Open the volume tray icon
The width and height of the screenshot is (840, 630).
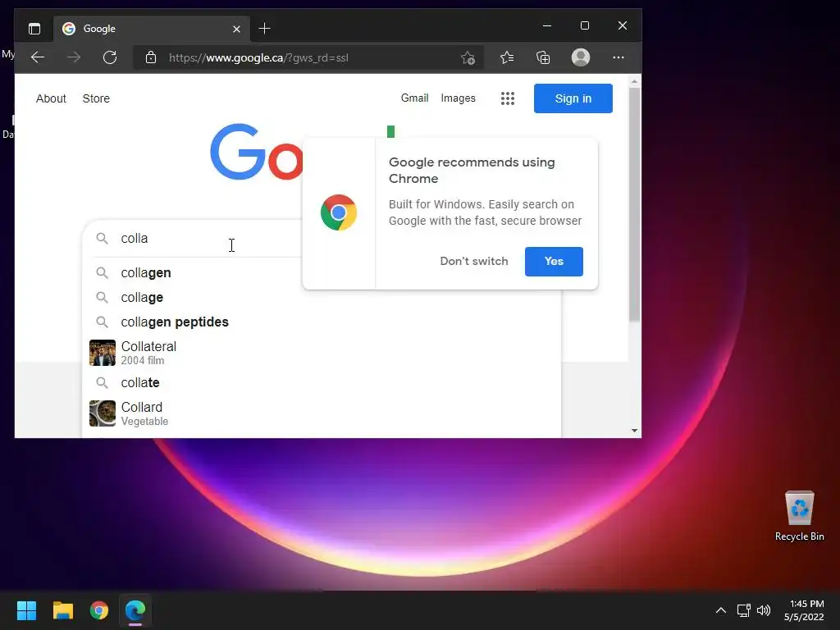pyautogui.click(x=764, y=610)
